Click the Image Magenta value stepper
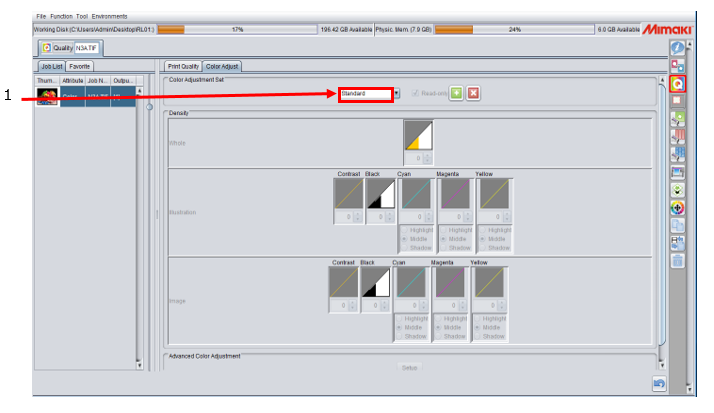This screenshot has height=413, width=714. point(463,306)
